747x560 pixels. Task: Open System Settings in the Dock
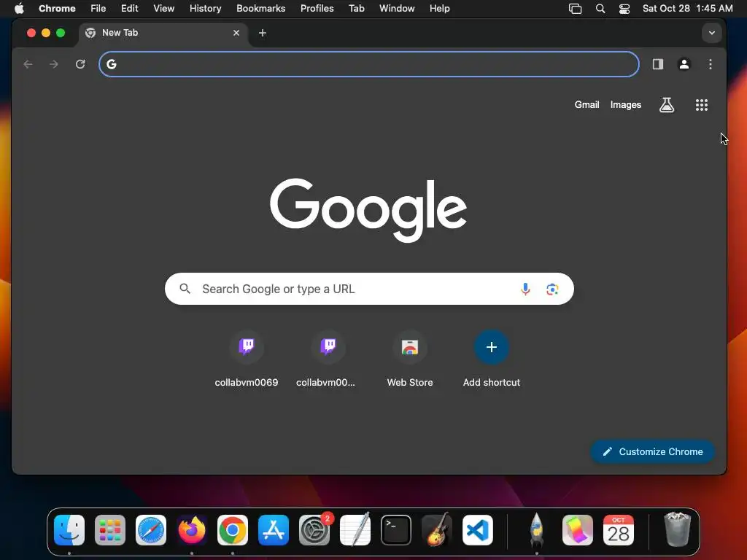314,530
